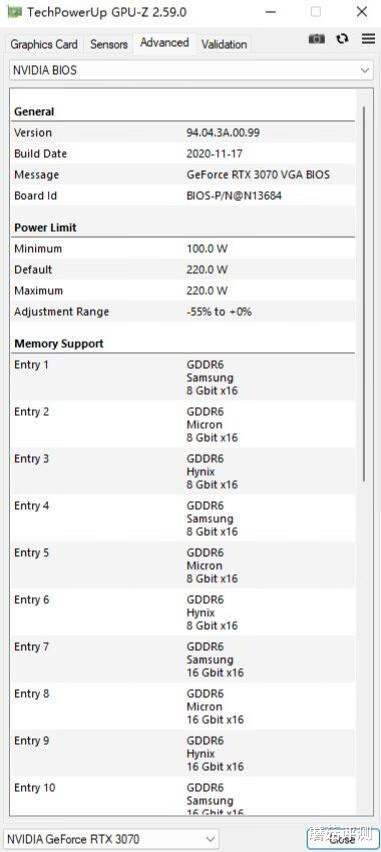Click the refresh icon
Viewport: 381px width, 852px height.
[x=342, y=39]
